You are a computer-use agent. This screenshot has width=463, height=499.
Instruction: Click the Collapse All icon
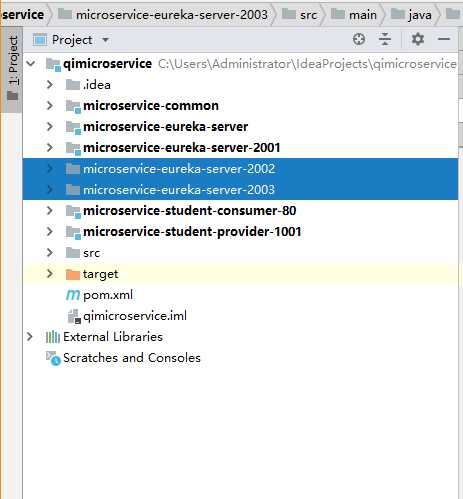pyautogui.click(x=385, y=39)
